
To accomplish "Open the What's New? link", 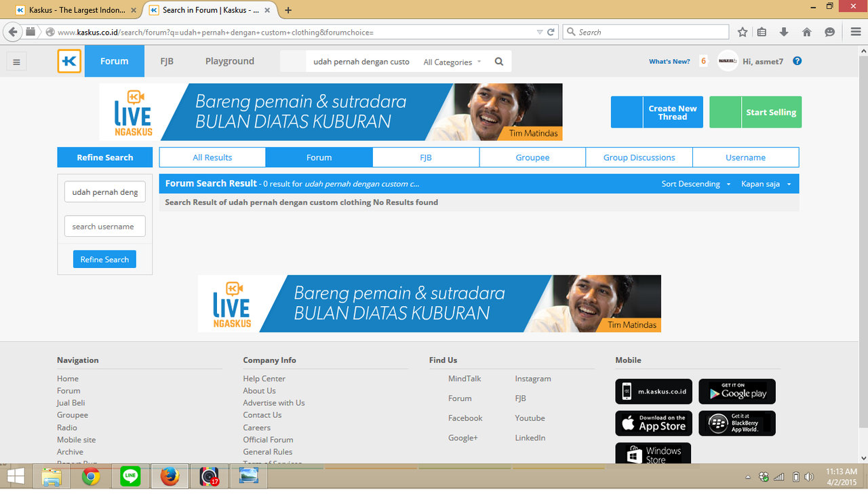I will click(669, 62).
